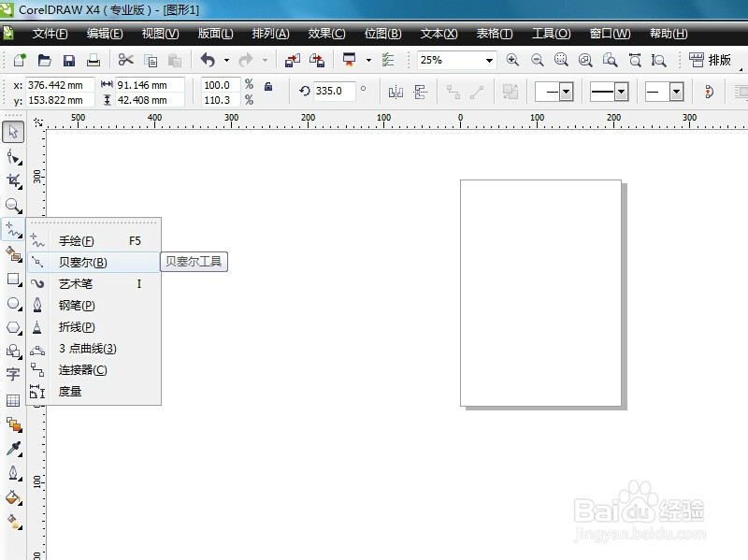Viewport: 748px width, 560px height.
Task: Choose 折线(P) from curve flyout
Action: pos(93,327)
